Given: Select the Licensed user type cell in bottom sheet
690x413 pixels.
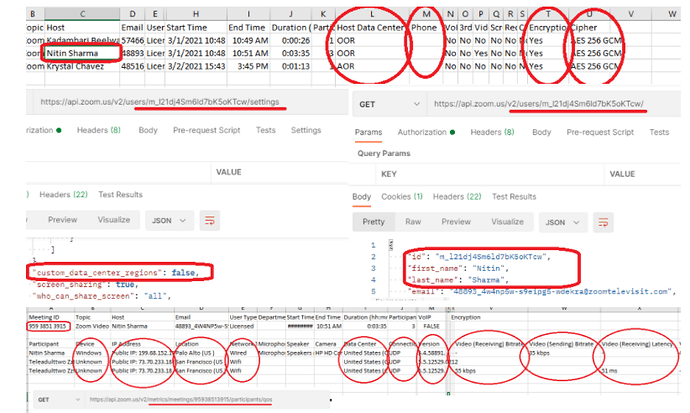Looking at the screenshot, I should coord(242,326).
